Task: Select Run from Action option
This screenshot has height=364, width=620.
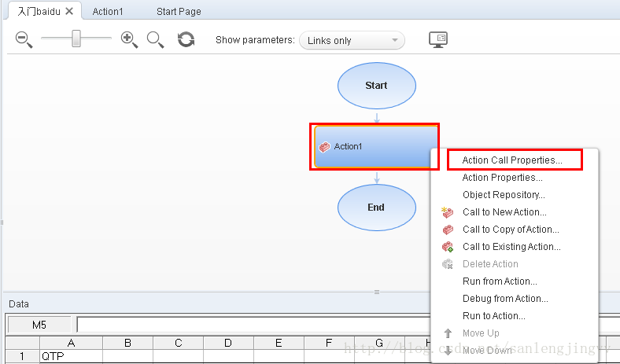Action: point(500,281)
